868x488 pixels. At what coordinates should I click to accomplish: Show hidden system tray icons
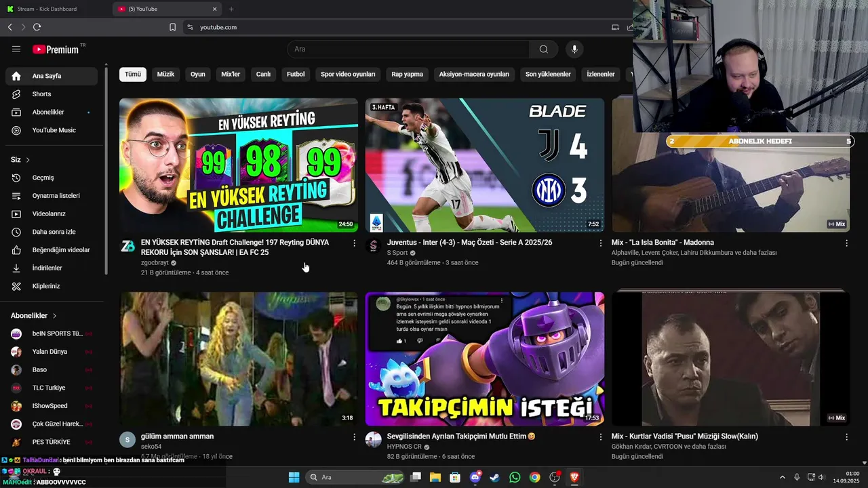pyautogui.click(x=782, y=477)
